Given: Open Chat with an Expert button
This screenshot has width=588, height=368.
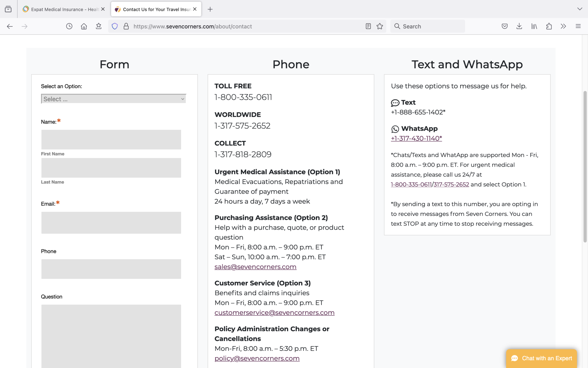Looking at the screenshot, I should (x=541, y=358).
